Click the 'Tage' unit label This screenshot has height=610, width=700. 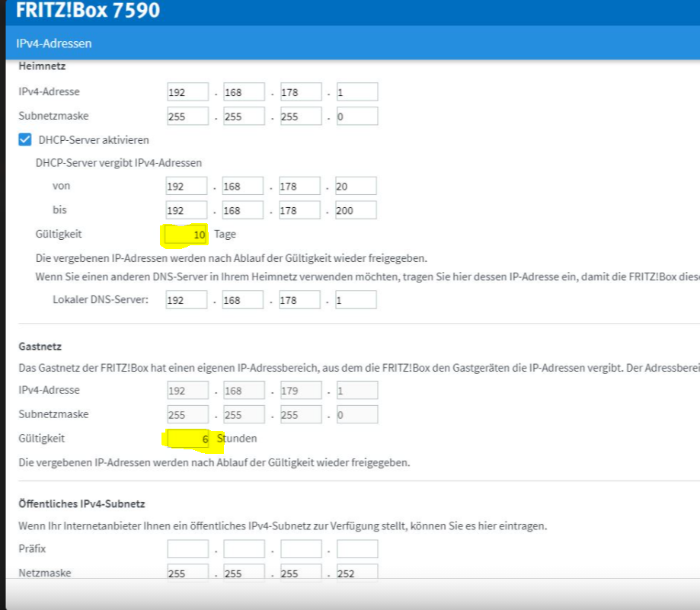tap(225, 235)
